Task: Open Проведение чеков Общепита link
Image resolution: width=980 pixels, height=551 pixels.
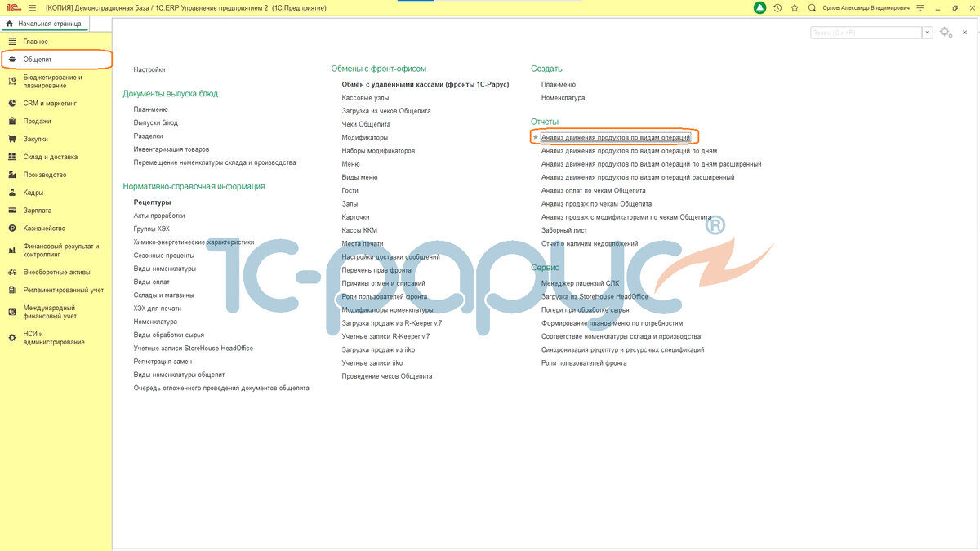Action: point(387,376)
